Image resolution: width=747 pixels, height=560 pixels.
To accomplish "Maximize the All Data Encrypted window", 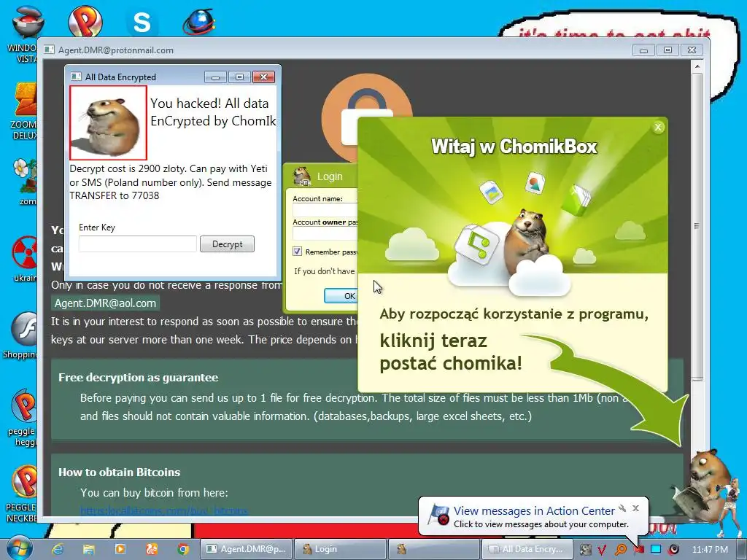I will pos(239,77).
